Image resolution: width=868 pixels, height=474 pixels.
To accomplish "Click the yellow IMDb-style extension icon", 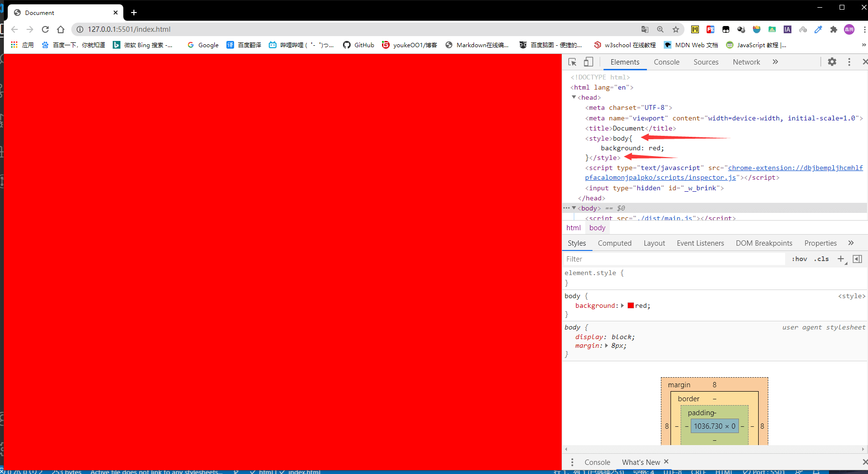I will (x=695, y=29).
